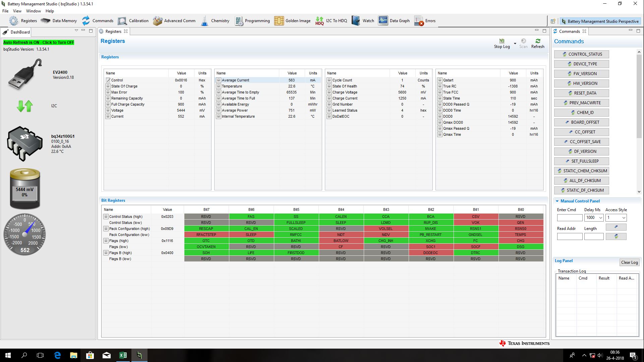The image size is (644, 362).
Task: Click the write command button in Manual Control Panel
Action: click(616, 227)
